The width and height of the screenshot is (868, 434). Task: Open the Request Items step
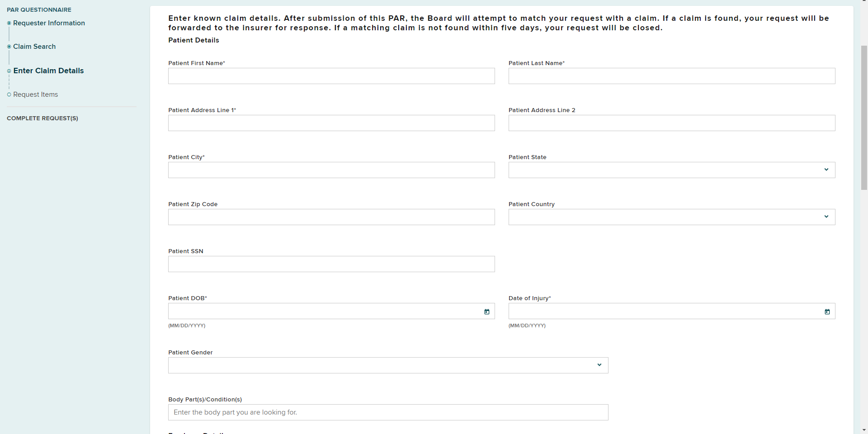point(35,94)
